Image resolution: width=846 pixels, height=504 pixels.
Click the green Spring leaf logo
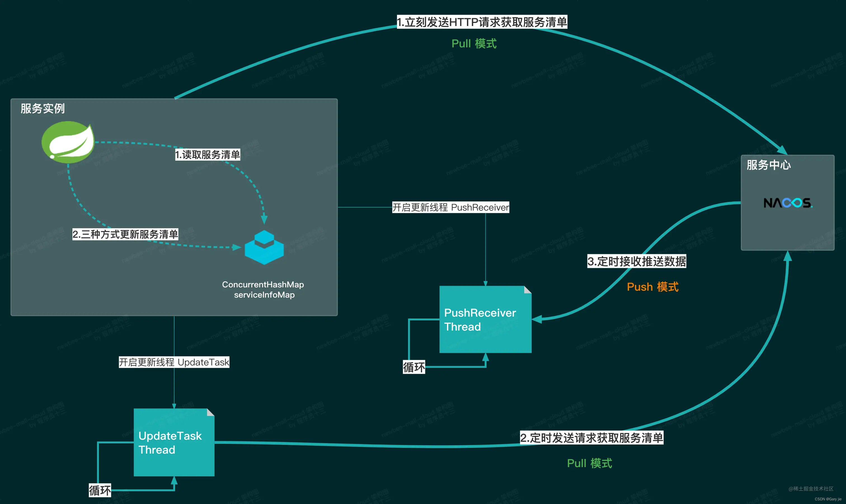(68, 142)
